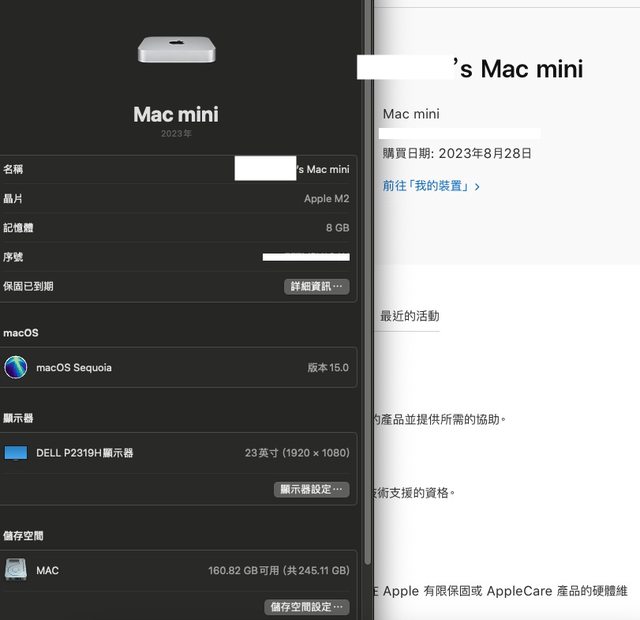Click the 購買日期 2023年8月28日 text
Screen dimensions: 640x620
coord(457,153)
